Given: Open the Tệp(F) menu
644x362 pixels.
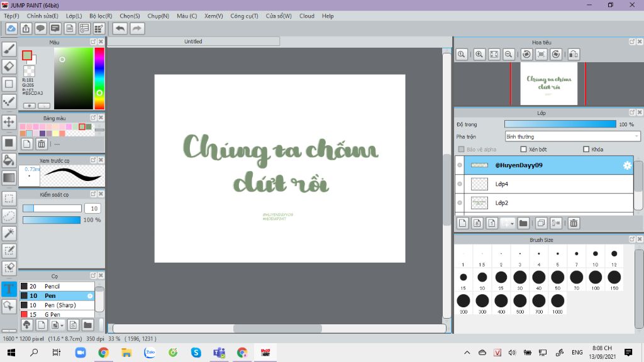Looking at the screenshot, I should pyautogui.click(x=11, y=16).
